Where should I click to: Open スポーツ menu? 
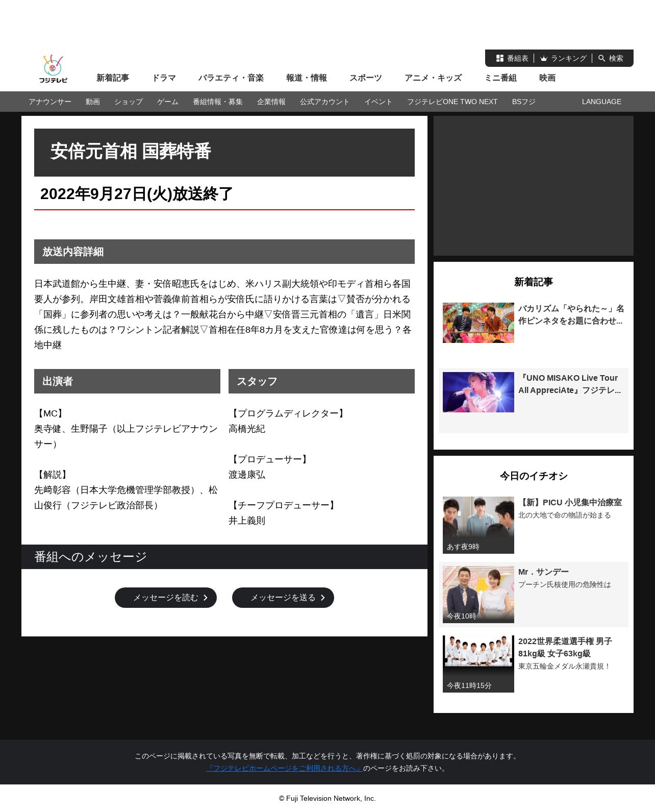[x=366, y=78]
